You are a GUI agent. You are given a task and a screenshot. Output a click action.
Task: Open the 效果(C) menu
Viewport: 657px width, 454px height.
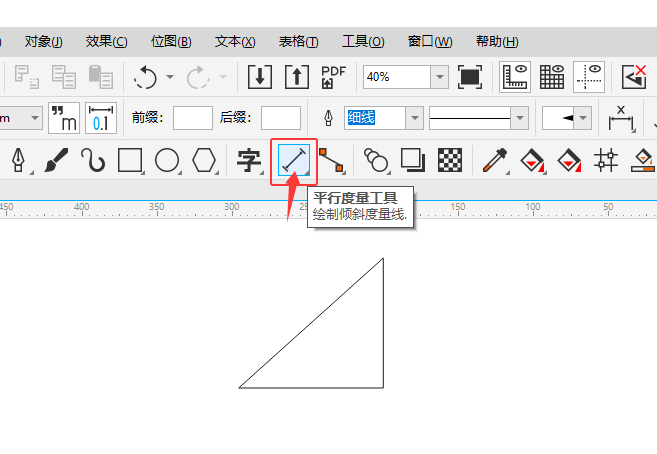(x=106, y=41)
